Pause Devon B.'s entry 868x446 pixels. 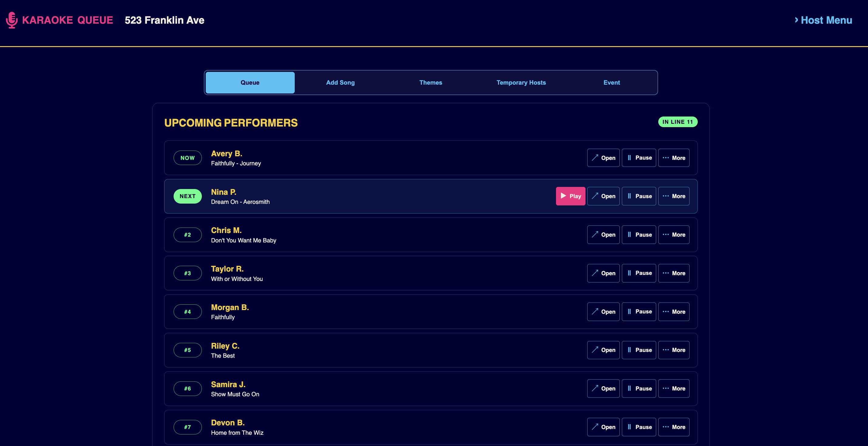click(x=639, y=427)
